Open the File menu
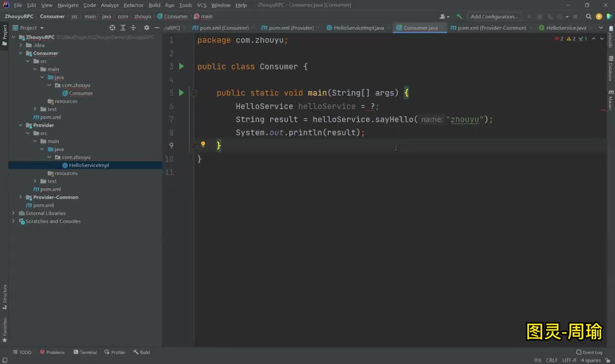This screenshot has width=615, height=364. (x=18, y=5)
